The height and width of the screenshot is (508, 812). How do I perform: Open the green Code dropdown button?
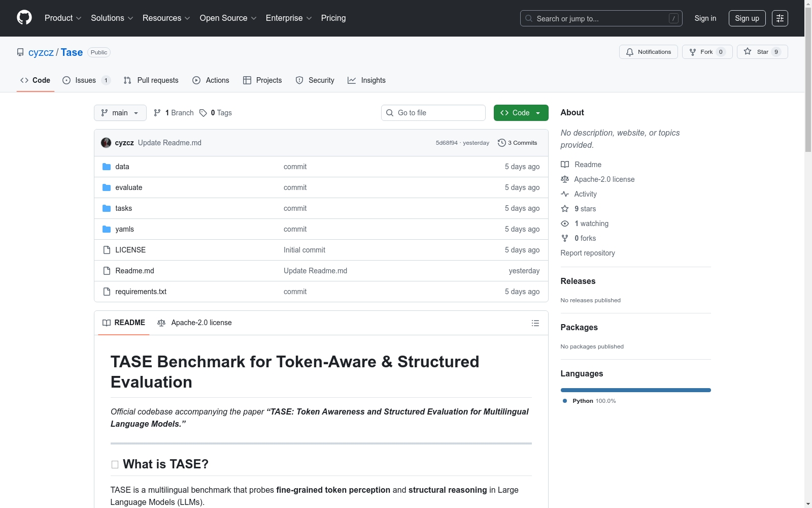coord(521,113)
